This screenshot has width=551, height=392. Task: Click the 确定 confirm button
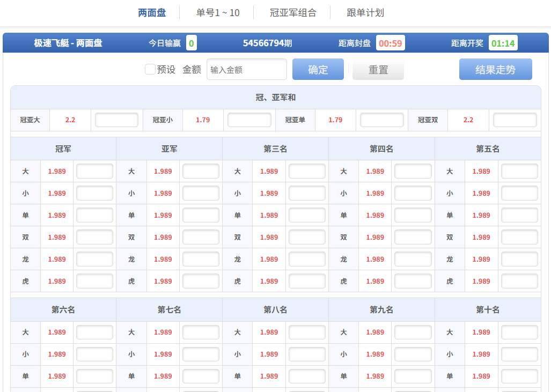(318, 69)
